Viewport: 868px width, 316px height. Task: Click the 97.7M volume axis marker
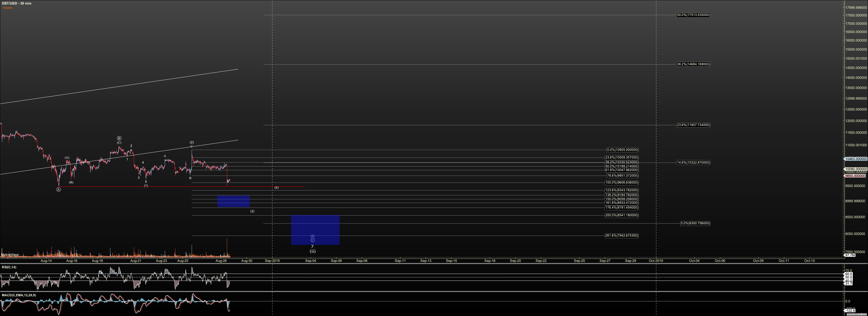(850, 255)
